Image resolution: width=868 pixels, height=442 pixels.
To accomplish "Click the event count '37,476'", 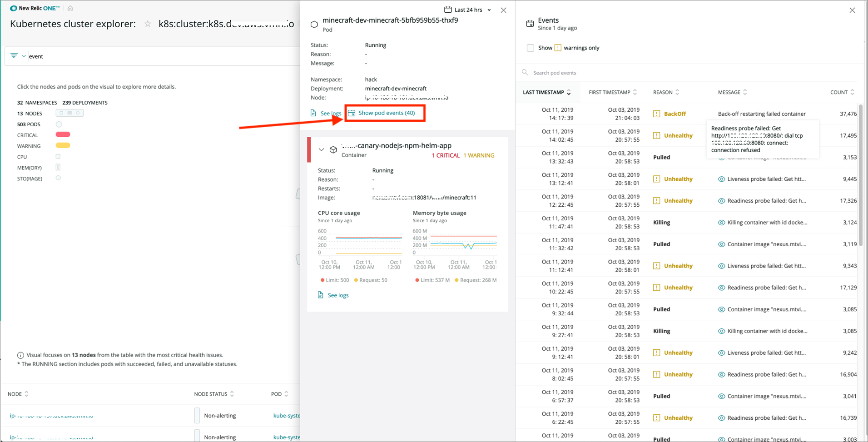I will tap(848, 114).
